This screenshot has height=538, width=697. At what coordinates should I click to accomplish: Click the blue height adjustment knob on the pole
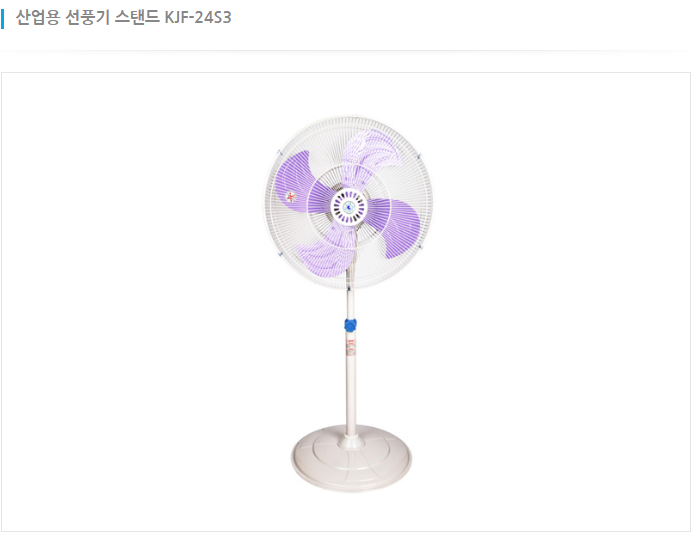point(350,325)
